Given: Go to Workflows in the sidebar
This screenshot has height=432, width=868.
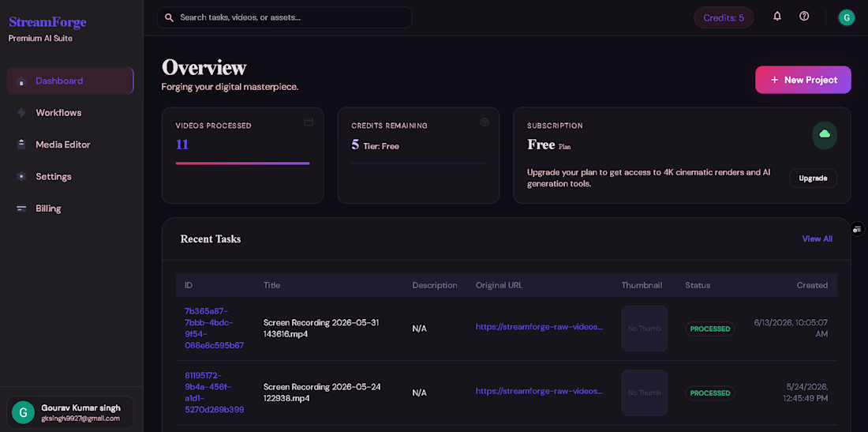Looking at the screenshot, I should click(70, 113).
